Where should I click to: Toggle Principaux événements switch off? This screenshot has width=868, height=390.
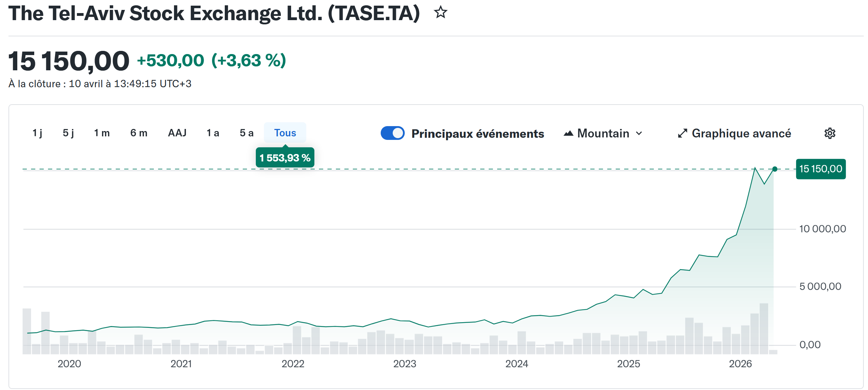point(392,133)
